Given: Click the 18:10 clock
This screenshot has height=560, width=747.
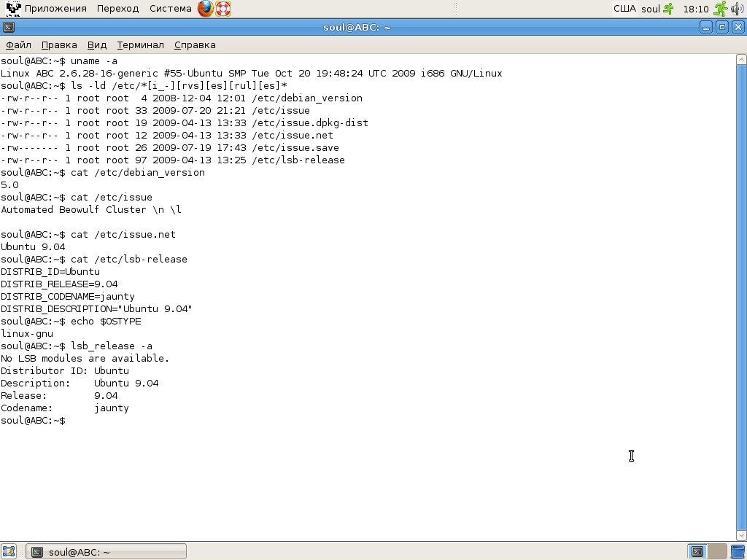Looking at the screenshot, I should (x=695, y=9).
